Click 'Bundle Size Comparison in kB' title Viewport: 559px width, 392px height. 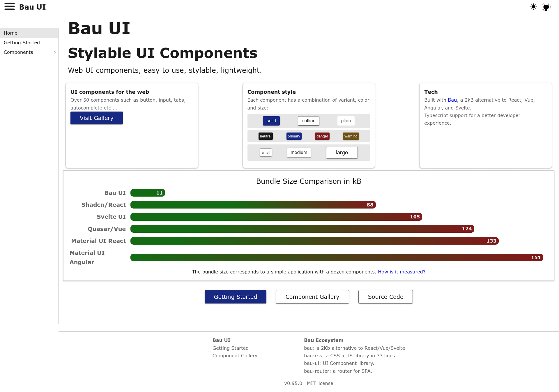click(309, 181)
